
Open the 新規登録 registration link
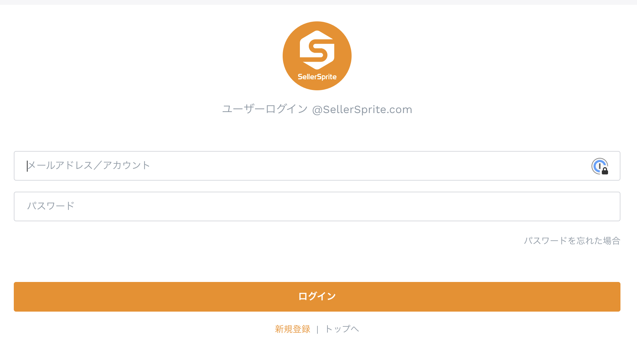click(x=293, y=329)
